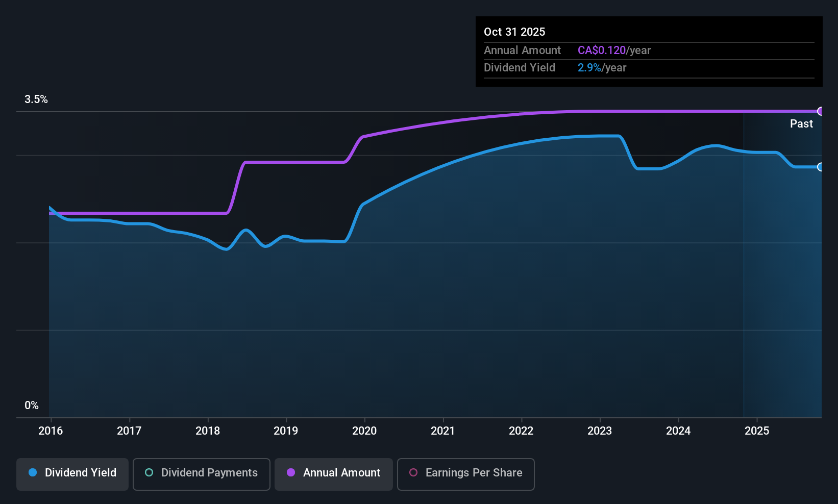Toggle the Earnings Per Share series visibility
The width and height of the screenshot is (838, 504).
click(x=465, y=474)
